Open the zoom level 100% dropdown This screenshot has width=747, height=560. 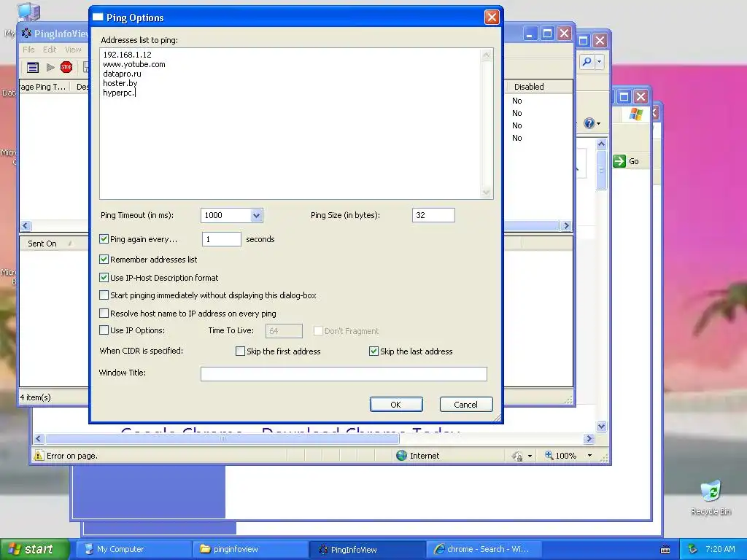[x=589, y=456]
